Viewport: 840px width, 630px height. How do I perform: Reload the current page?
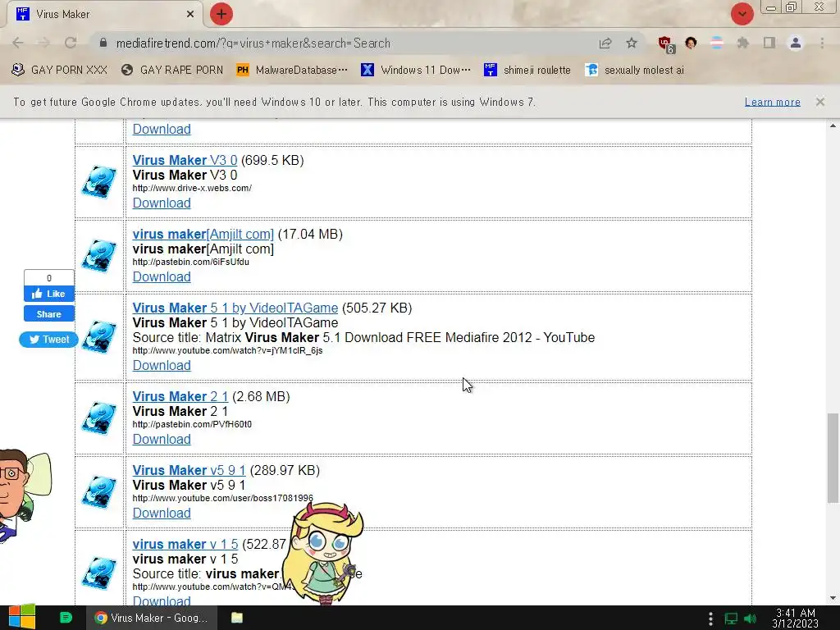click(71, 43)
